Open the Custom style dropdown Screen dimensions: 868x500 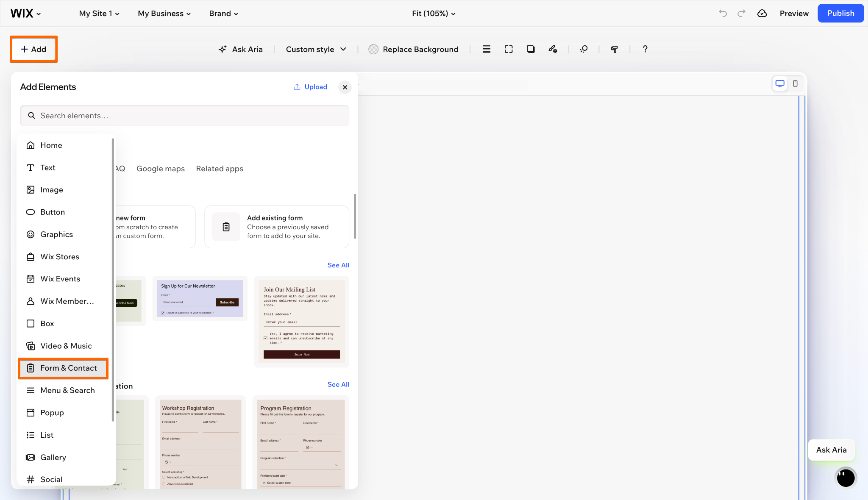316,49
